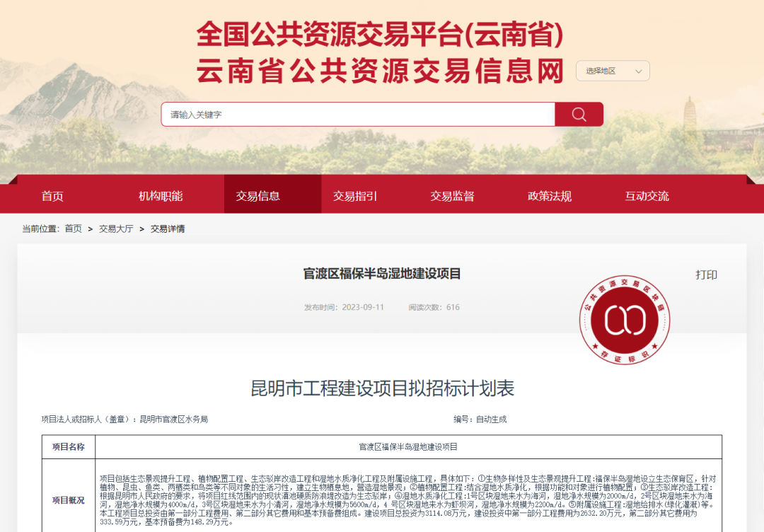
Task: Click the 交易详情 breadcrumb item
Action: [x=168, y=229]
